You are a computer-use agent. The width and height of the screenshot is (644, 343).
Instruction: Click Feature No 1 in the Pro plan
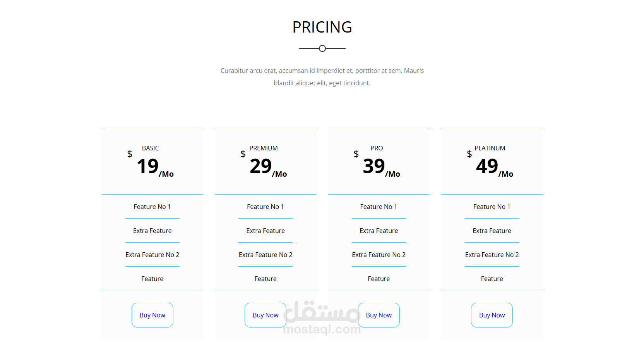pos(379,207)
